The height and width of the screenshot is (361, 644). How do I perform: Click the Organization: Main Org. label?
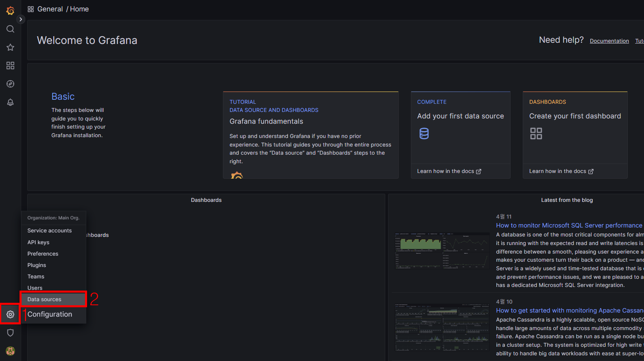[x=53, y=218]
